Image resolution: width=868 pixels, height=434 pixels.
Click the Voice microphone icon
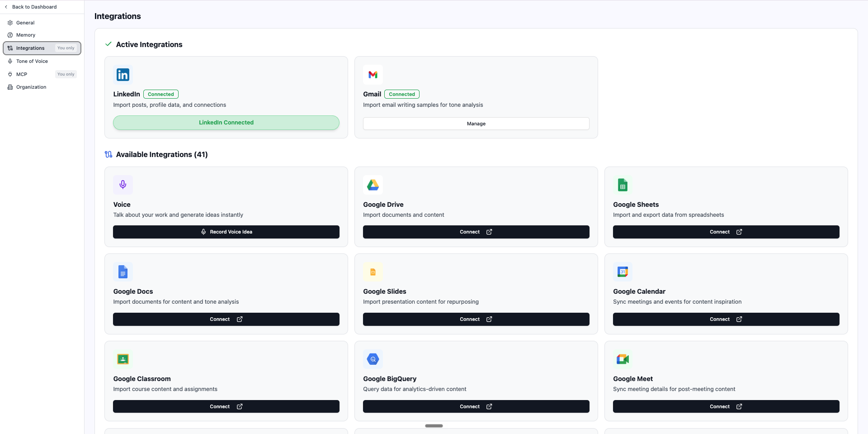pos(123,185)
